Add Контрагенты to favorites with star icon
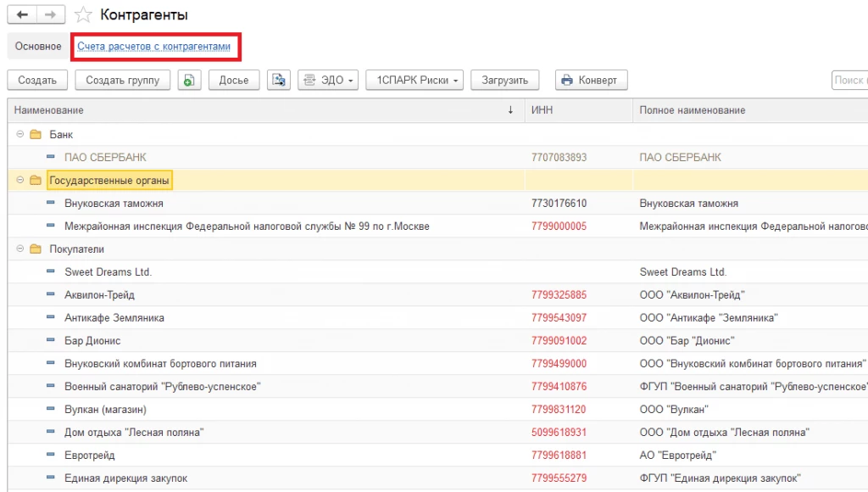 pos(83,14)
